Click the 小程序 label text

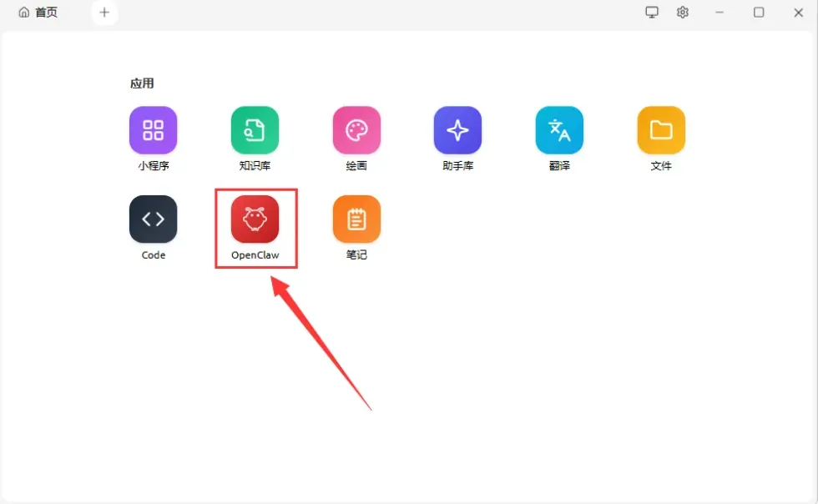154,166
